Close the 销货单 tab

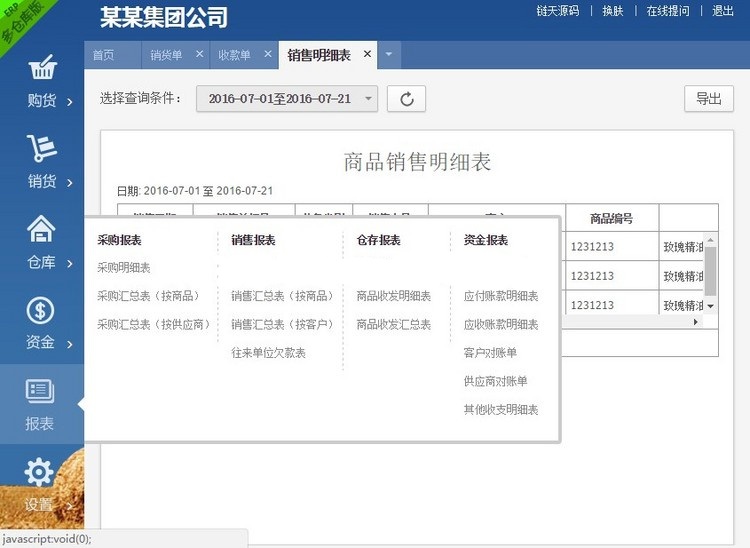[x=200, y=55]
